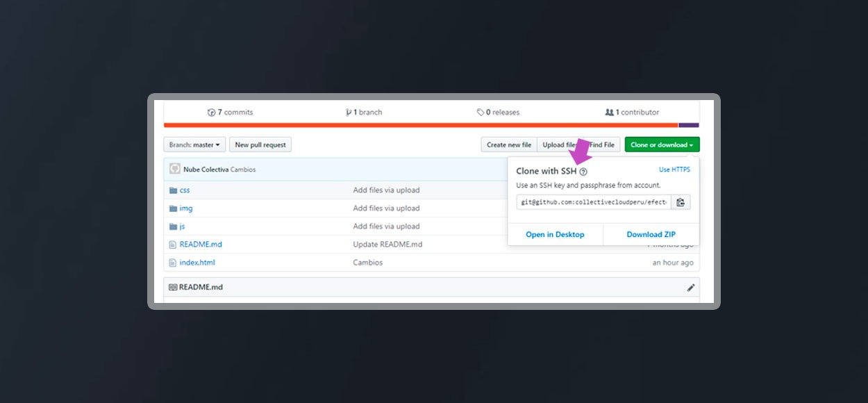Click the css folder icon
This screenshot has height=403, width=868.
[x=174, y=190]
